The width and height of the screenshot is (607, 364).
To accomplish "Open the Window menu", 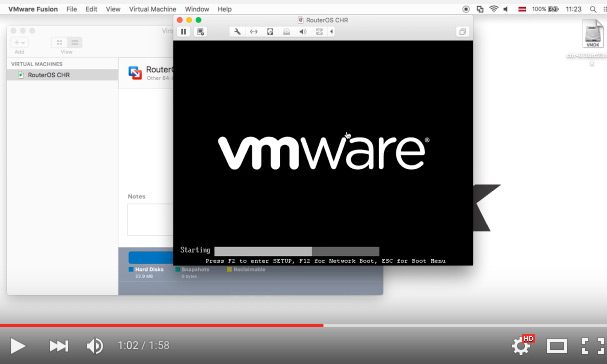I will (197, 9).
